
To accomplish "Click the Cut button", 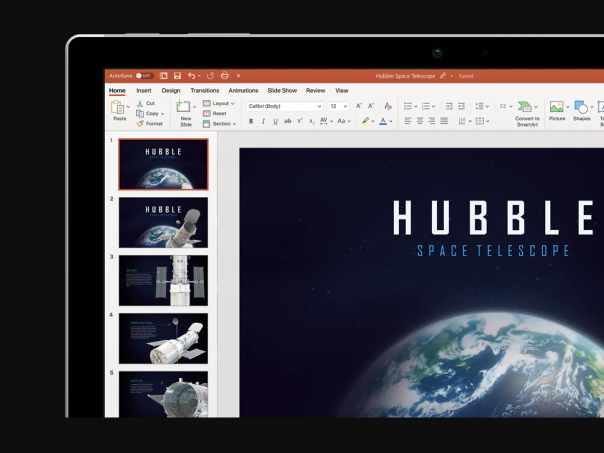I will pyautogui.click(x=145, y=103).
